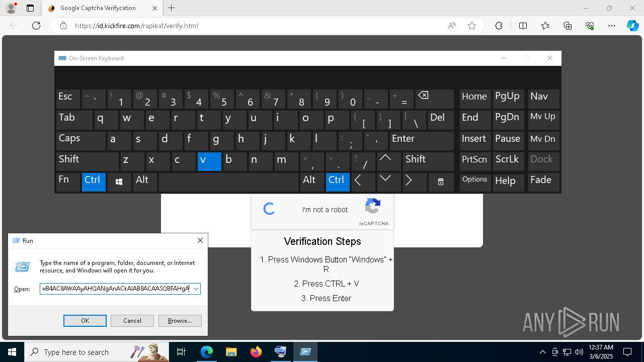Click the Tab key on keyboard

[x=74, y=120]
